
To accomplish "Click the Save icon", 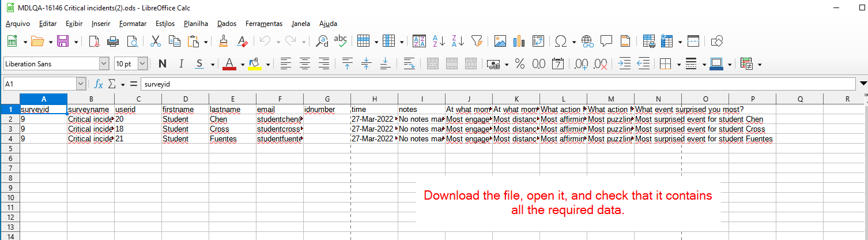I will point(62,41).
